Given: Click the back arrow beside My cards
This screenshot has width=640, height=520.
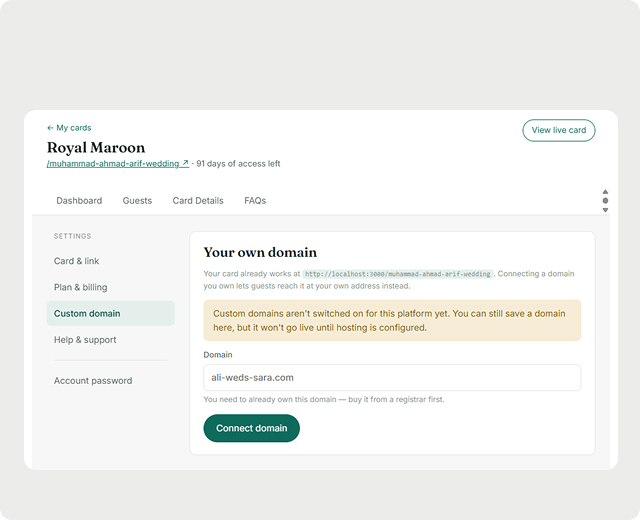Looking at the screenshot, I should 50,128.
